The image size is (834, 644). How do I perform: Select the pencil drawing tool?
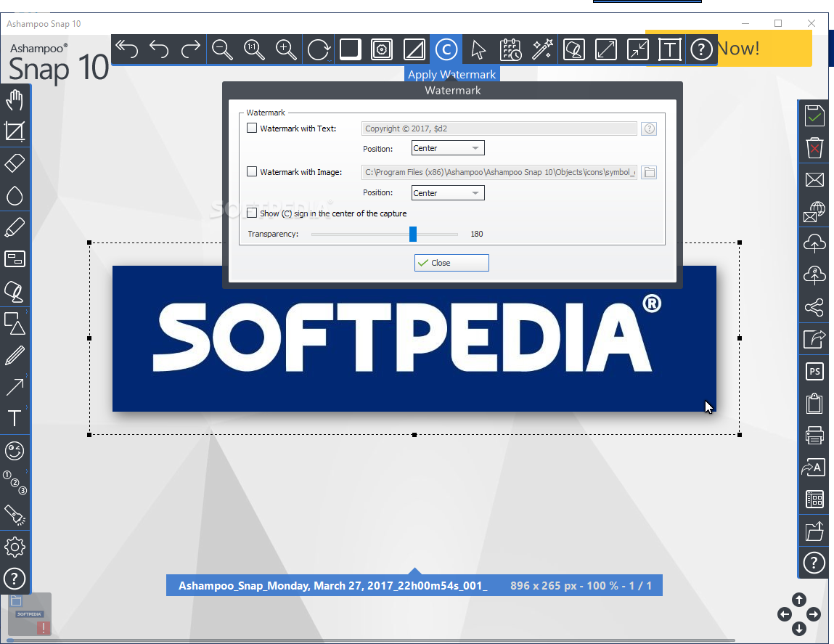[x=15, y=355]
